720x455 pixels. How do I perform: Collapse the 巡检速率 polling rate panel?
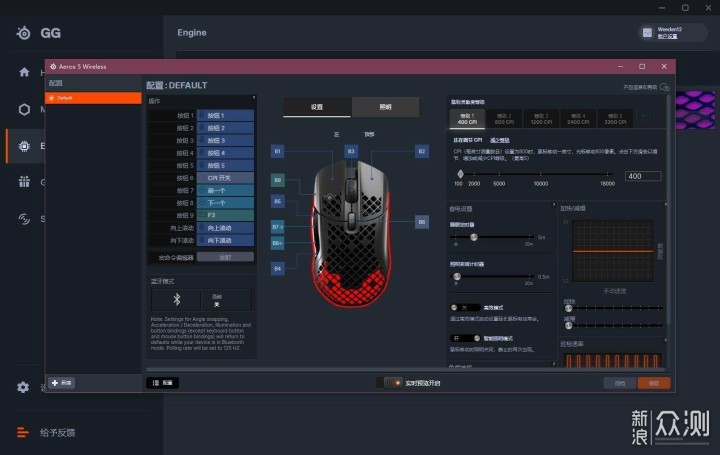(665, 340)
